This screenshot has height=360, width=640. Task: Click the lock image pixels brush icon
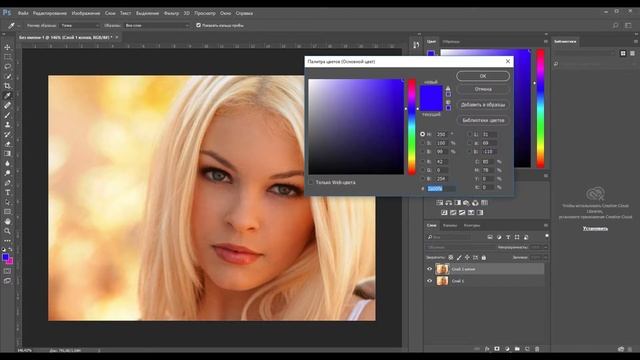[459, 258]
